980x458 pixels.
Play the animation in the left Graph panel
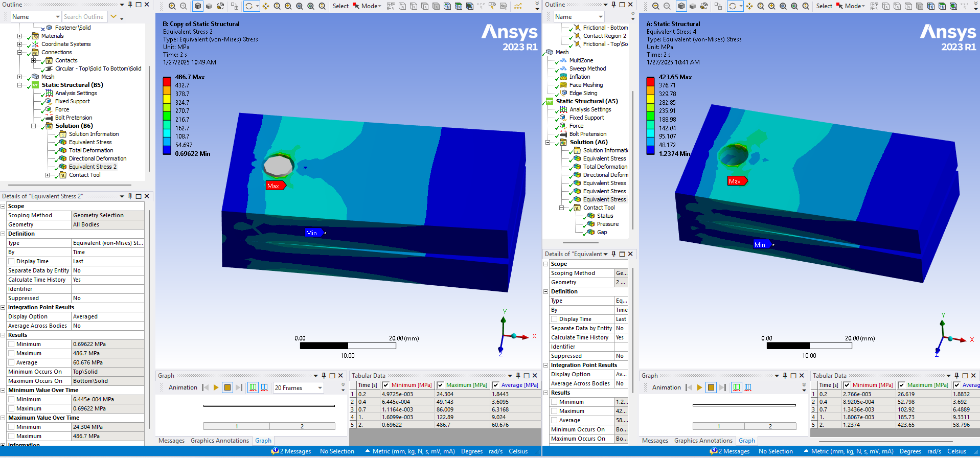216,387
